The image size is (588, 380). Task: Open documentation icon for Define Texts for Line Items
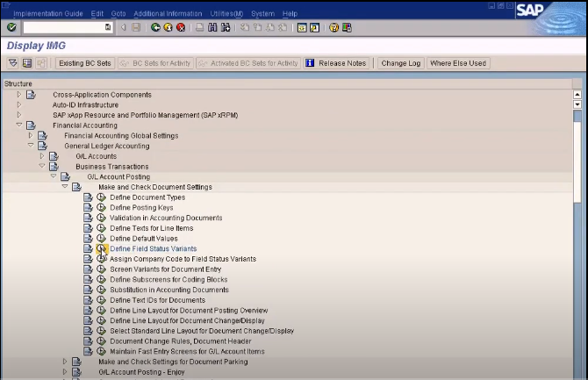[x=88, y=228]
